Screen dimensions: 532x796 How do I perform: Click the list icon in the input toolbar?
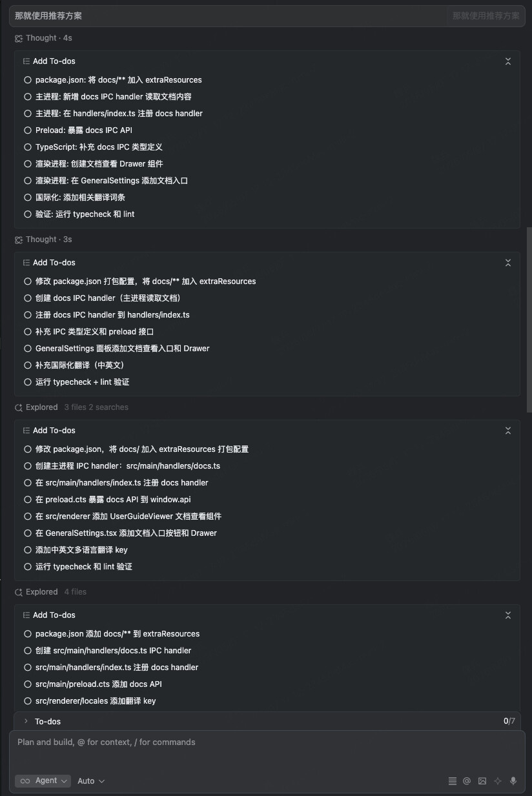tap(452, 781)
